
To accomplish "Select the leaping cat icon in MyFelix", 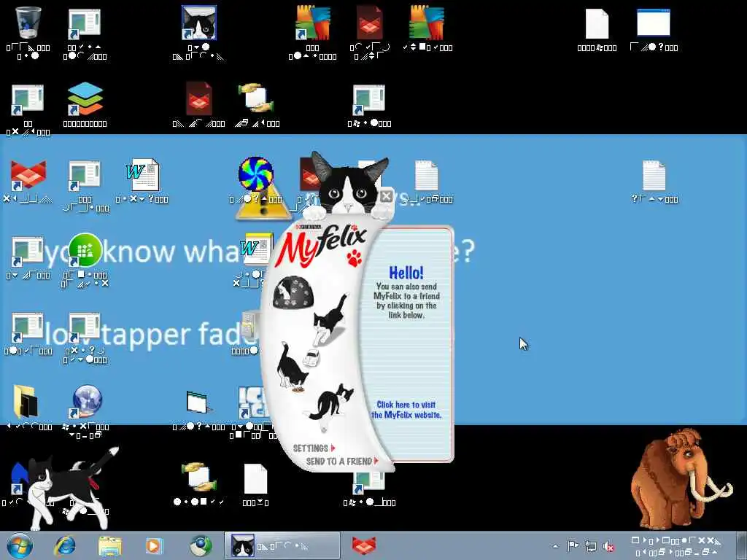I will tap(330, 318).
